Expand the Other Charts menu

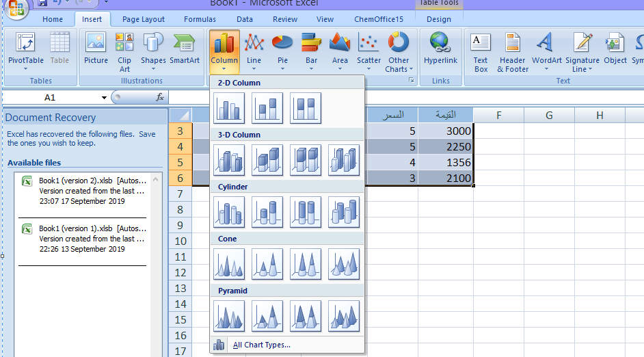399,52
